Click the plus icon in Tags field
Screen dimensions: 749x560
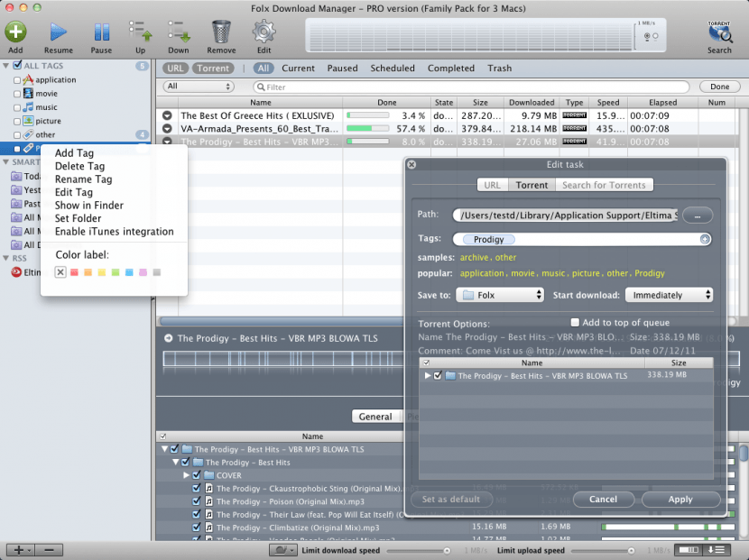point(705,239)
